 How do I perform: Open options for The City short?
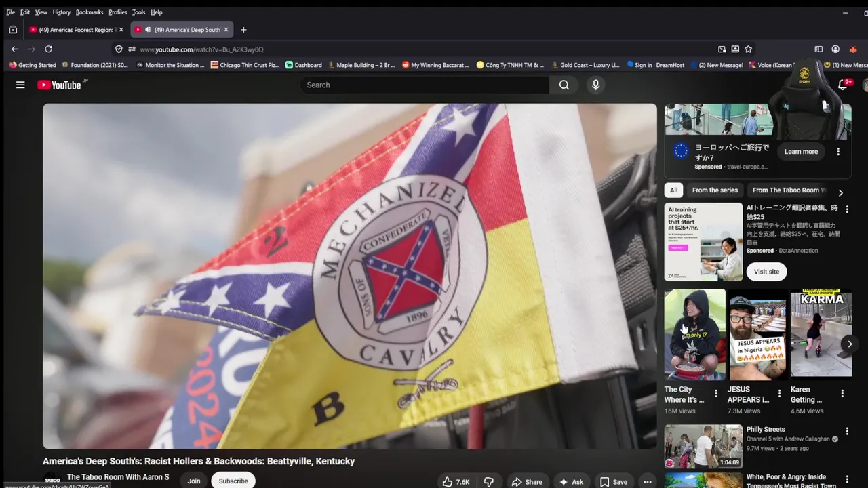pos(715,393)
